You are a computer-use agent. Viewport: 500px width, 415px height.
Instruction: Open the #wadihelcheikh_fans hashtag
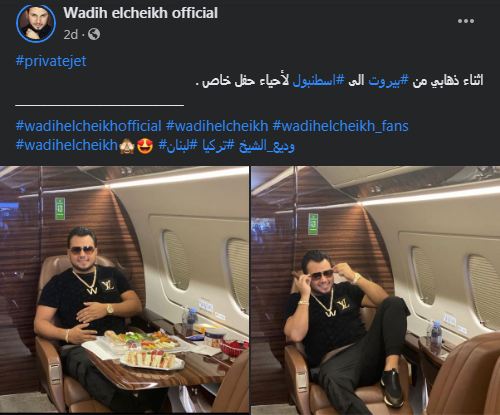(x=340, y=126)
